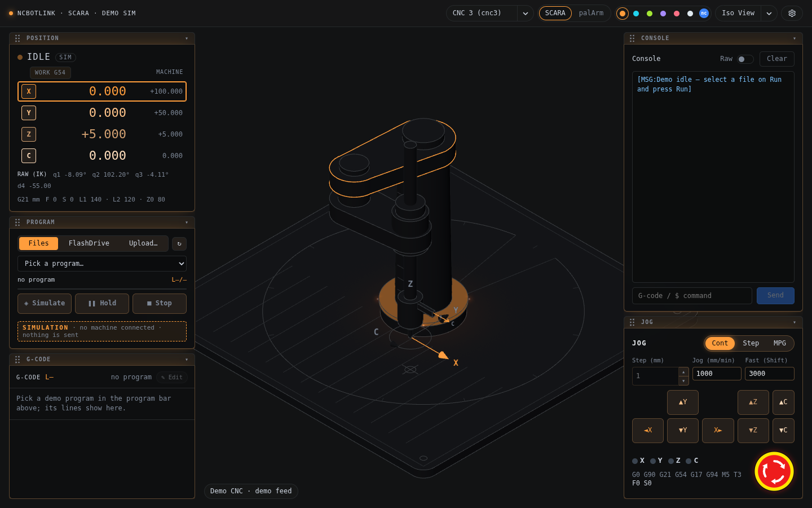Jog Y axis up arrow
812x508 pixels.
(683, 402)
